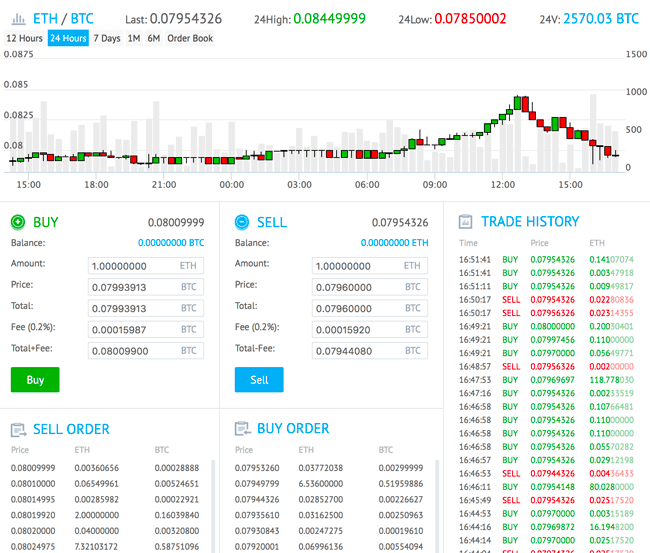This screenshot has height=553, width=650.
Task: Open the Order Book view
Action: [x=190, y=38]
